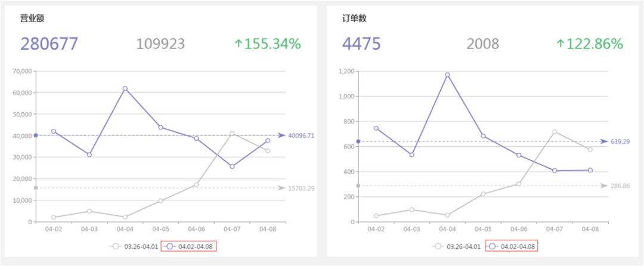Toggle the 03.26-04.01 legend in the 营业额 chart
This screenshot has height=266, width=644.
tap(134, 246)
